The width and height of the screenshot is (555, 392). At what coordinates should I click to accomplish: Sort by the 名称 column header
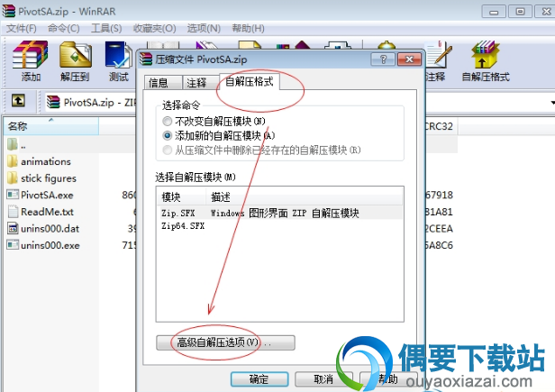coord(51,126)
